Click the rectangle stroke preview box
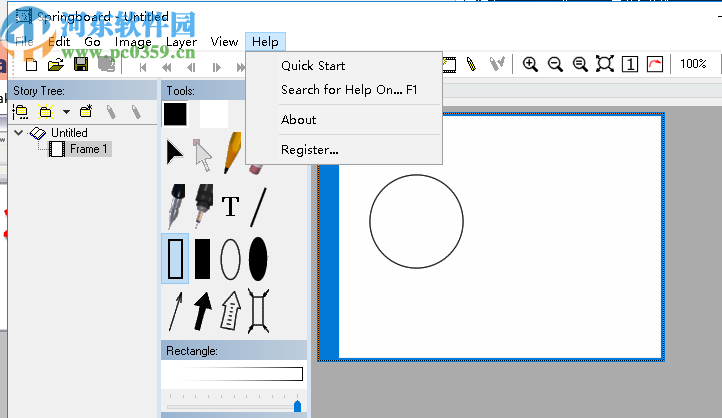 tap(233, 374)
